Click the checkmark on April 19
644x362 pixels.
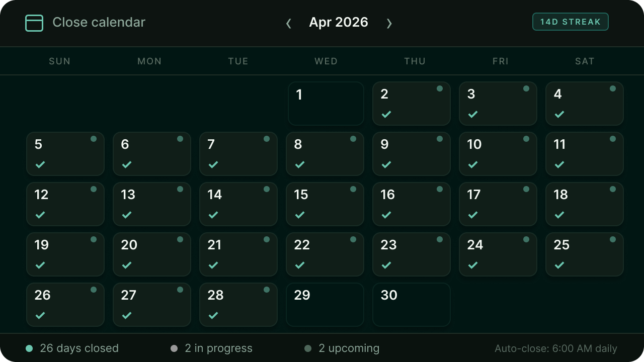click(40, 265)
